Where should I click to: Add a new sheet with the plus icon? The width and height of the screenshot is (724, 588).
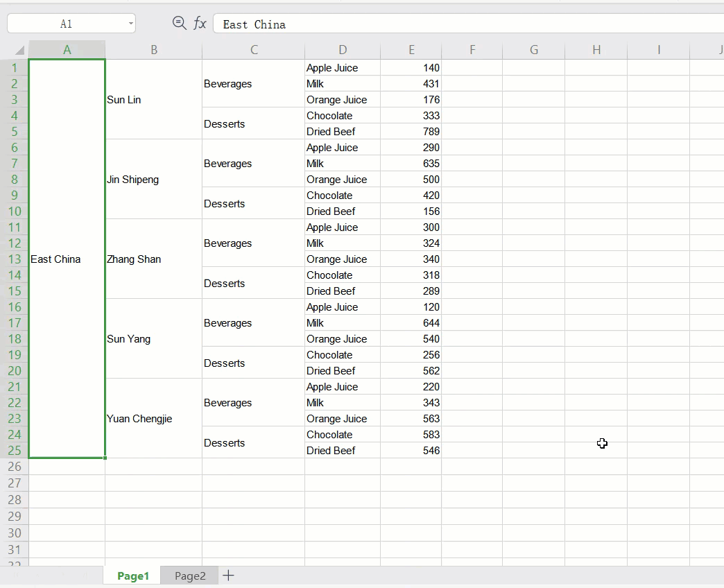click(228, 576)
